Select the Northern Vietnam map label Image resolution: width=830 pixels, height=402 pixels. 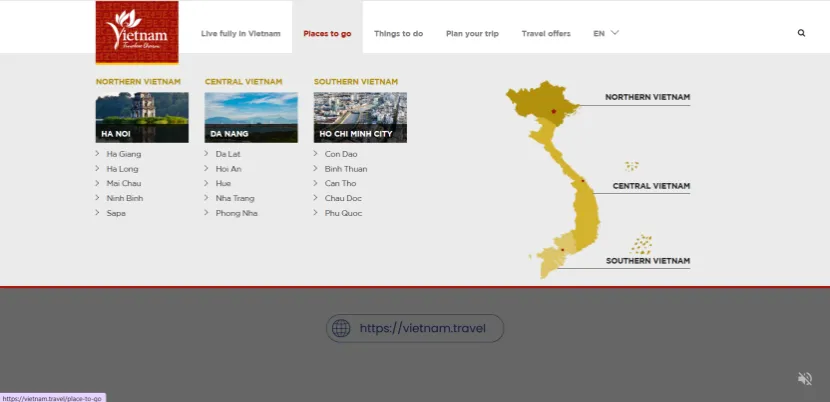coord(647,97)
